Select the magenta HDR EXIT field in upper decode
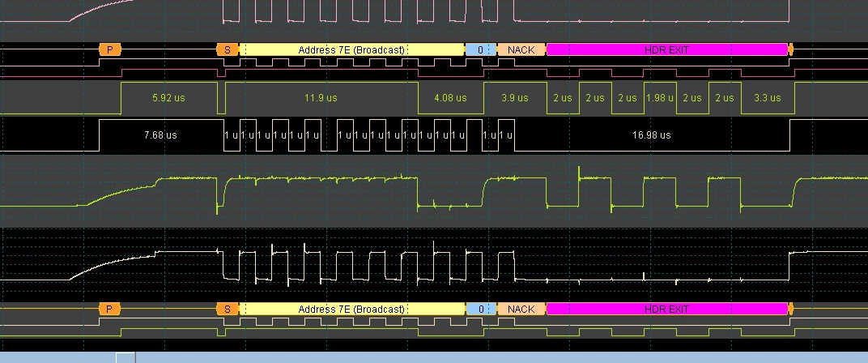Image resolution: width=868 pixels, height=363 pixels. click(x=667, y=50)
